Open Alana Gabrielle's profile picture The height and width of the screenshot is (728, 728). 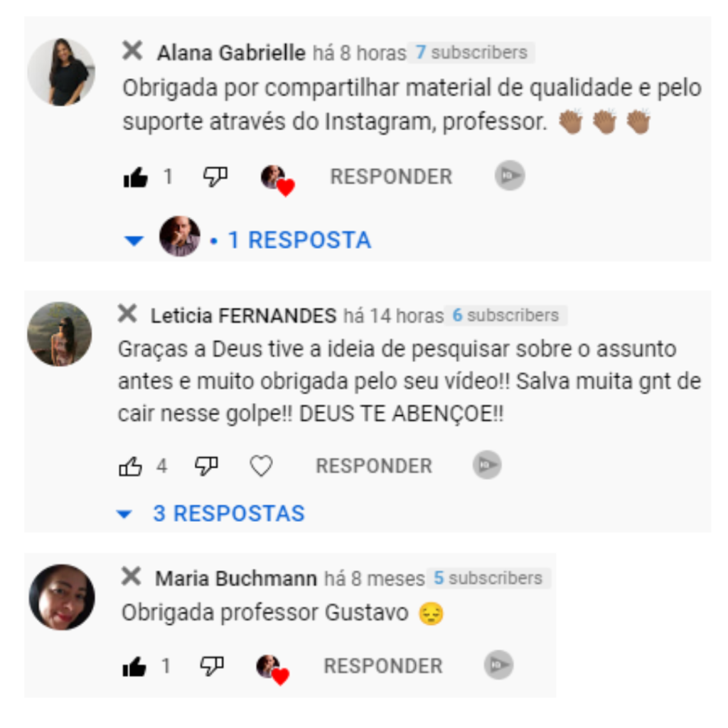[61, 72]
